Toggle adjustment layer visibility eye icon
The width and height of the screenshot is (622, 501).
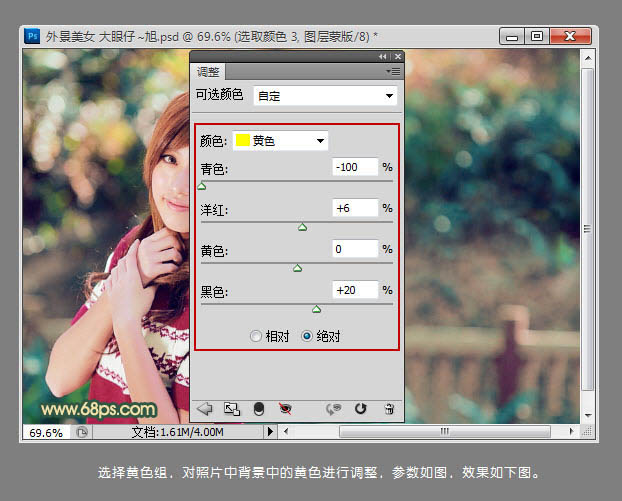285,408
